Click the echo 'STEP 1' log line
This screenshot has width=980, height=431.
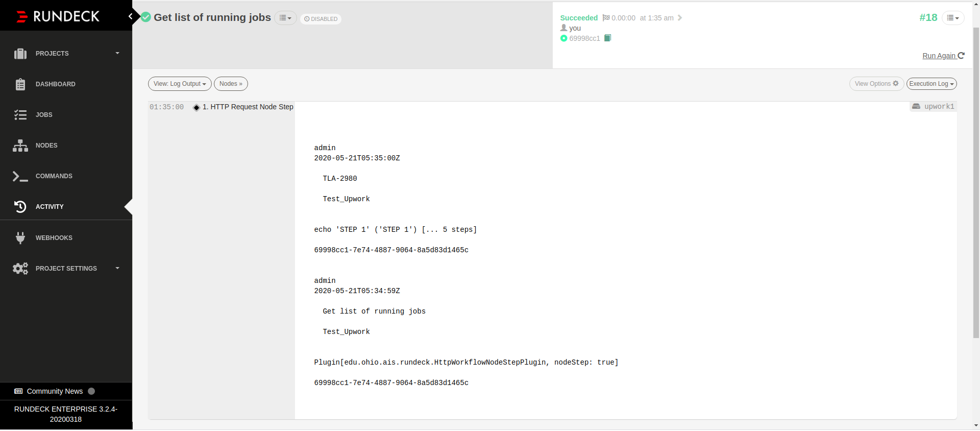pyautogui.click(x=396, y=230)
